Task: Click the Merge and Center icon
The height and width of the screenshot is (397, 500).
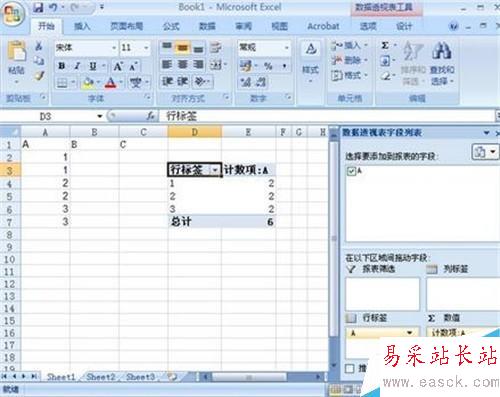Action: click(216, 65)
